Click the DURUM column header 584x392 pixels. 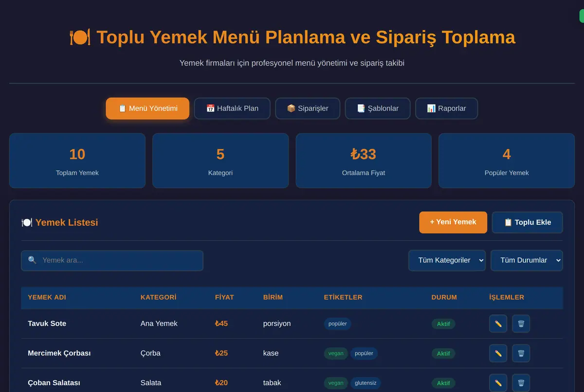pyautogui.click(x=444, y=297)
